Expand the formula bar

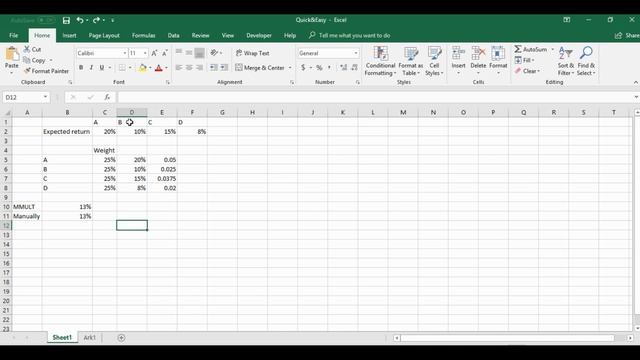[x=636, y=97]
